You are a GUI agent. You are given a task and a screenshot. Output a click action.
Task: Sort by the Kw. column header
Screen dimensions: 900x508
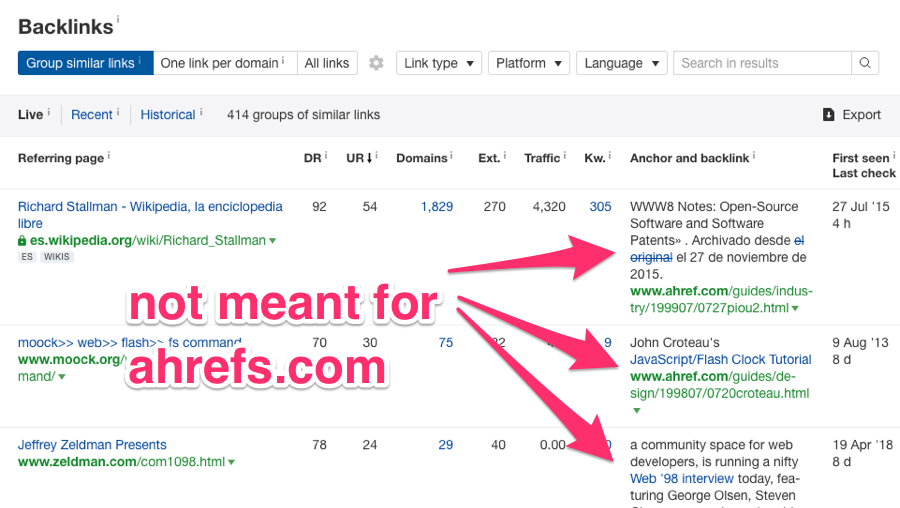click(595, 158)
